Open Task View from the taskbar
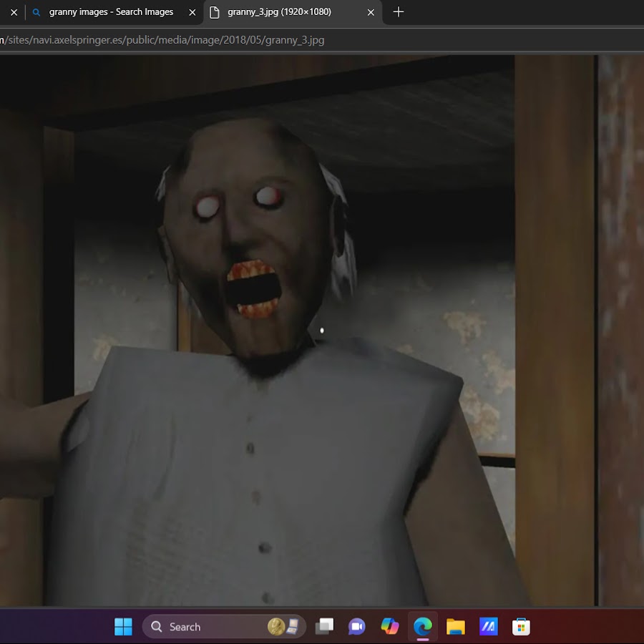This screenshot has width=644, height=644. (x=324, y=627)
